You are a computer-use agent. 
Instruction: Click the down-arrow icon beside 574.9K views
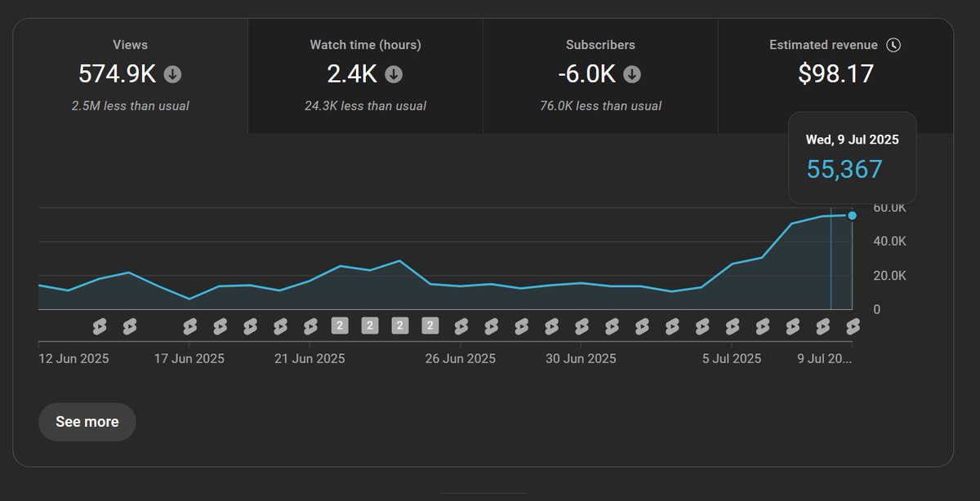coord(172,74)
